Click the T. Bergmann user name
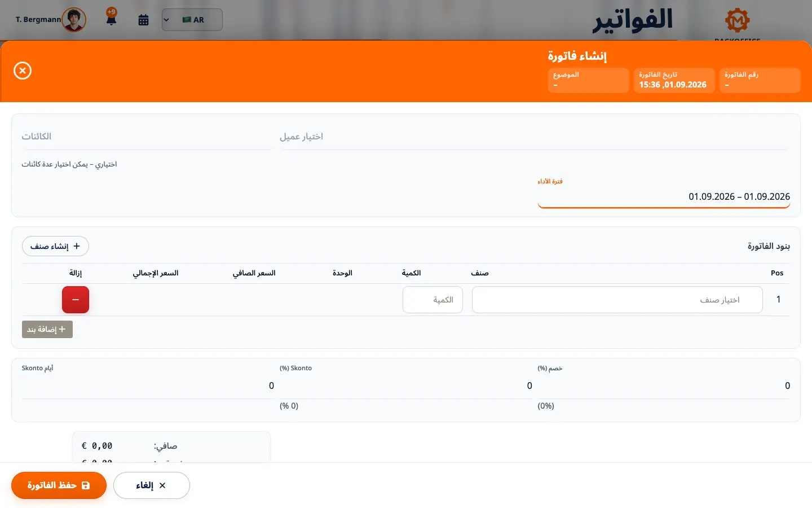This screenshot has height=508, width=812. (x=38, y=20)
